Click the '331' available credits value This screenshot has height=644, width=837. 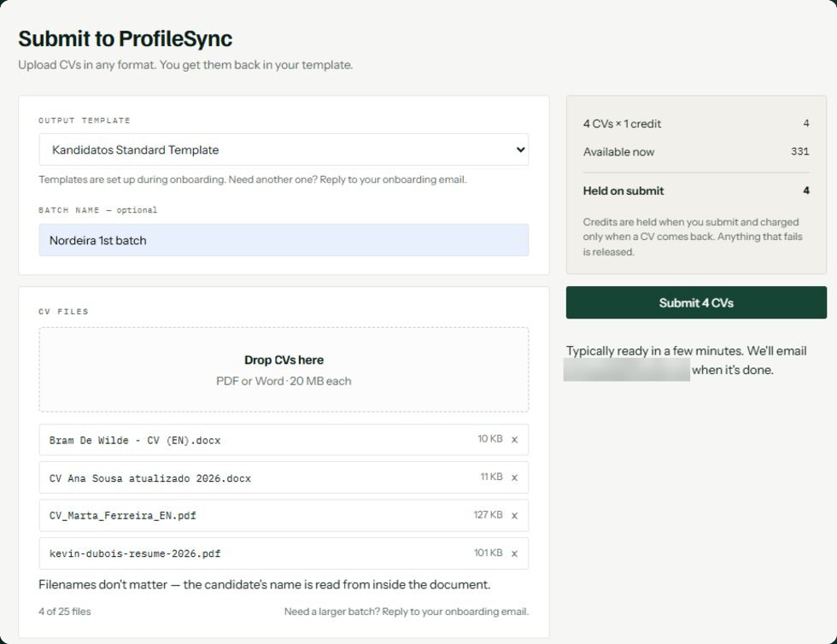point(799,151)
